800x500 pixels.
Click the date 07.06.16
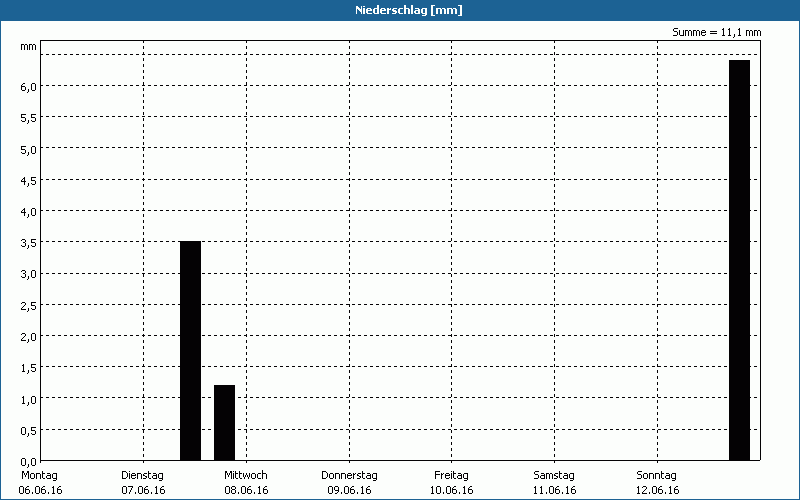pyautogui.click(x=143, y=490)
